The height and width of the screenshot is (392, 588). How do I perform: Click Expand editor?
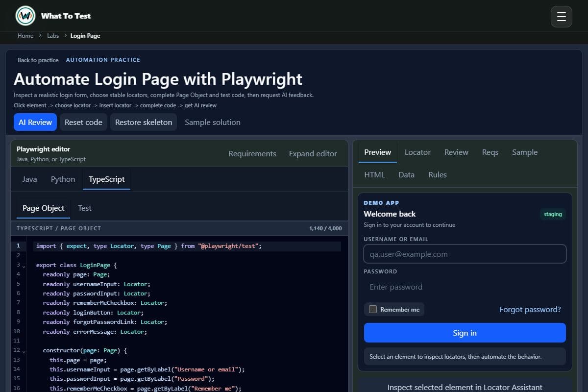point(313,153)
